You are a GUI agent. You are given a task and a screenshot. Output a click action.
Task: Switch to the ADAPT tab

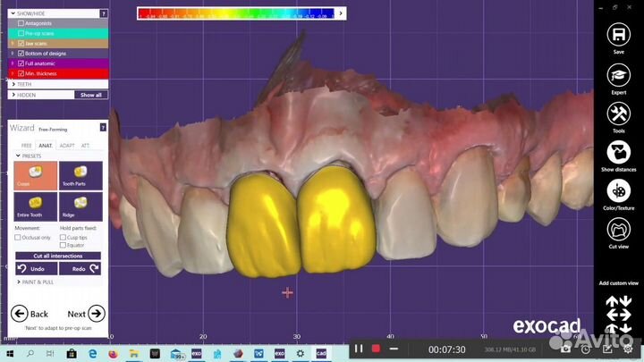[68, 144]
